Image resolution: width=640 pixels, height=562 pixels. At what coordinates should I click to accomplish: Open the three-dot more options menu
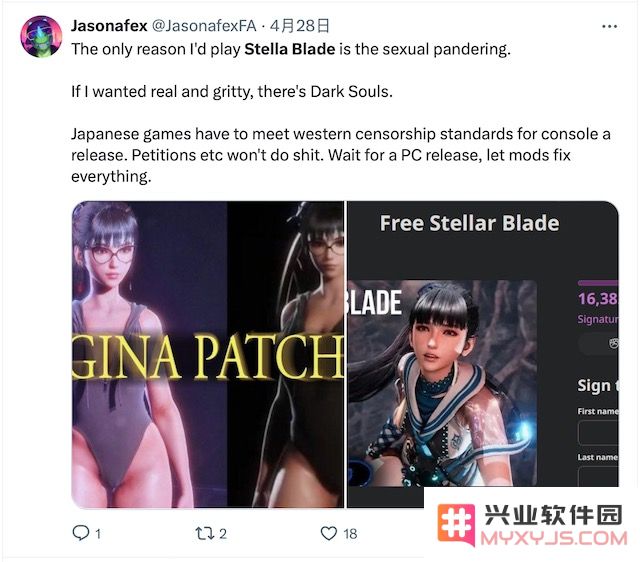pos(609,27)
